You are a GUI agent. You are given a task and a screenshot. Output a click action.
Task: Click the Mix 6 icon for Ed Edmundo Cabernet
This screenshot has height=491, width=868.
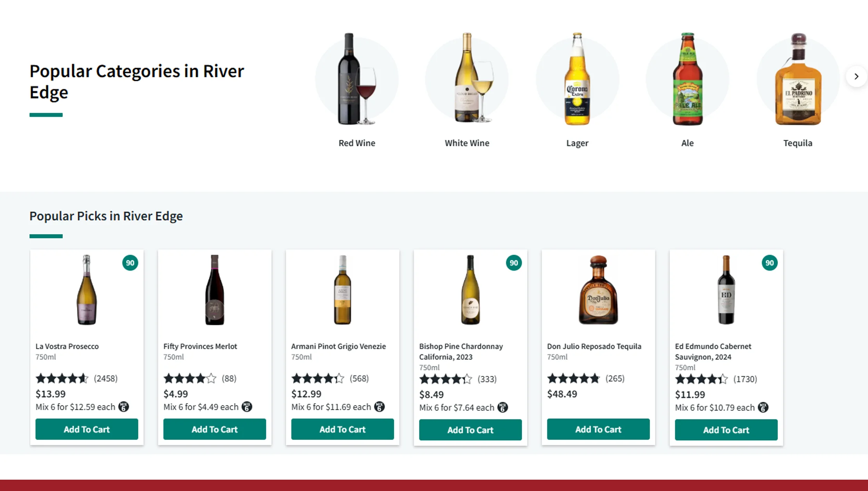point(763,407)
